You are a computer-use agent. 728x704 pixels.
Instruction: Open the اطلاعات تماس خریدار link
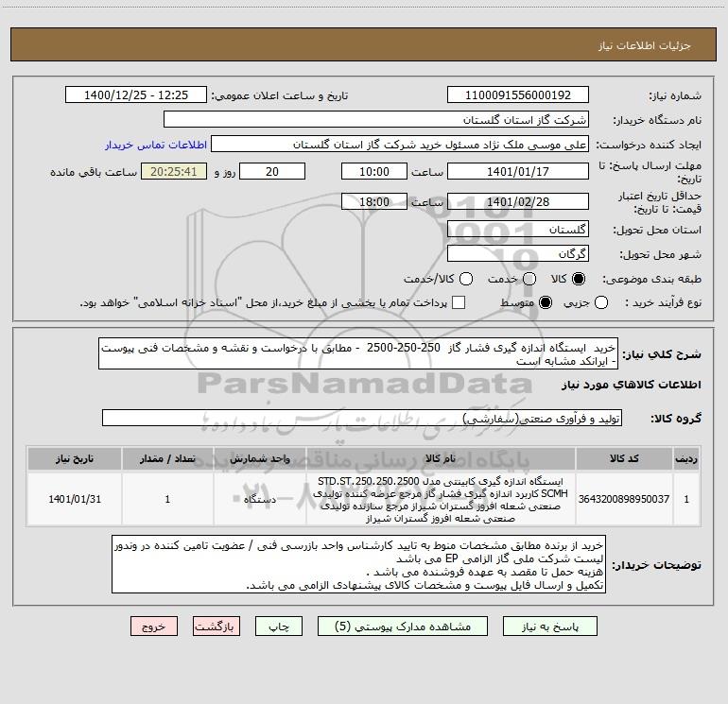point(156,145)
